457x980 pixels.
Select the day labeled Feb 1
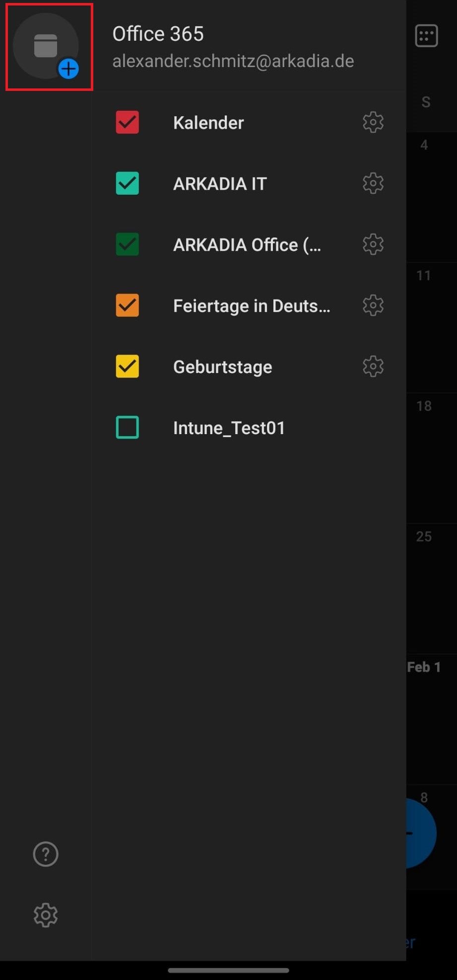[424, 667]
